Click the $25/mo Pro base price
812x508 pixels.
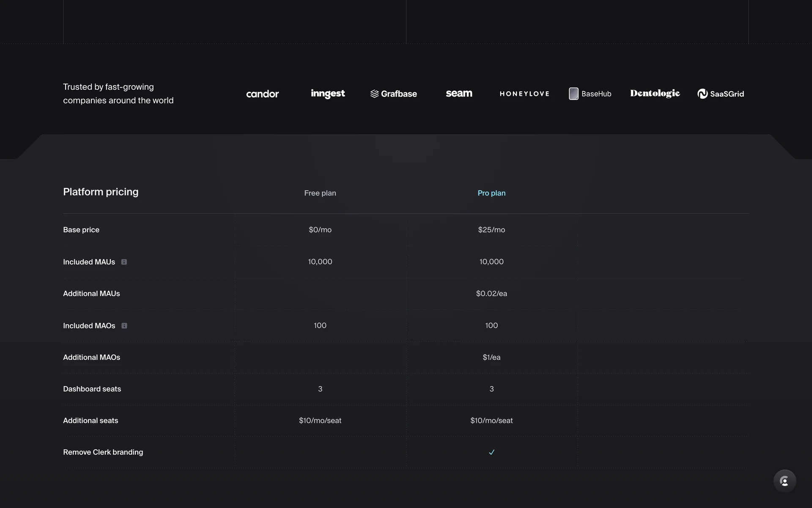(491, 230)
